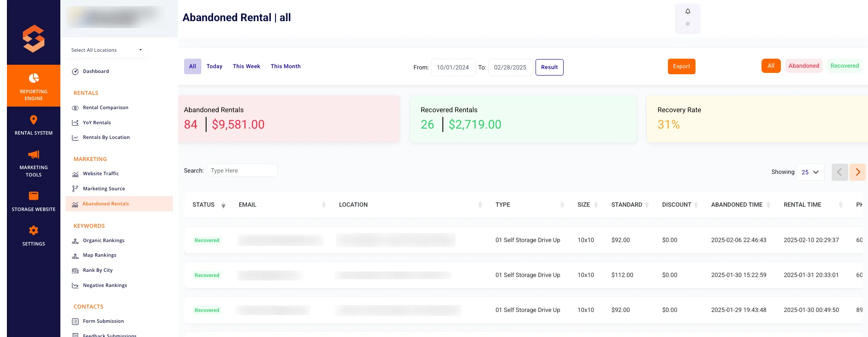Click the orange company logo

34,39
